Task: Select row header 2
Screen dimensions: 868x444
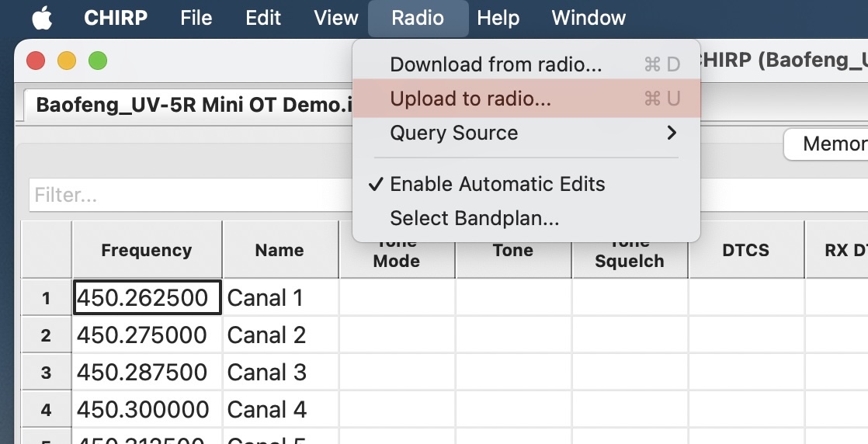Action: pyautogui.click(x=46, y=335)
